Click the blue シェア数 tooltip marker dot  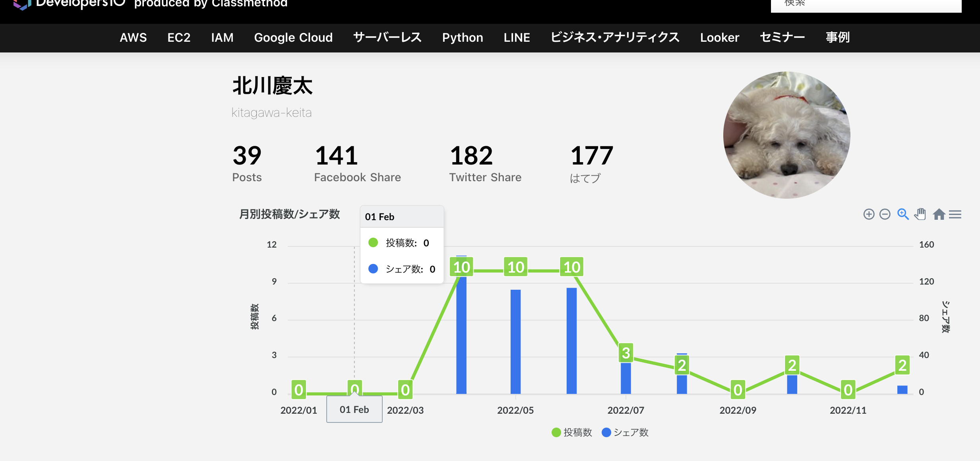pyautogui.click(x=373, y=269)
